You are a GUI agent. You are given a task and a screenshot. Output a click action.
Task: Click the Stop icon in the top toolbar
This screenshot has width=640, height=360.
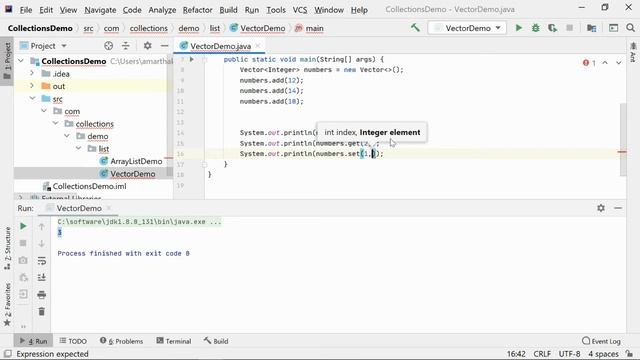point(569,28)
